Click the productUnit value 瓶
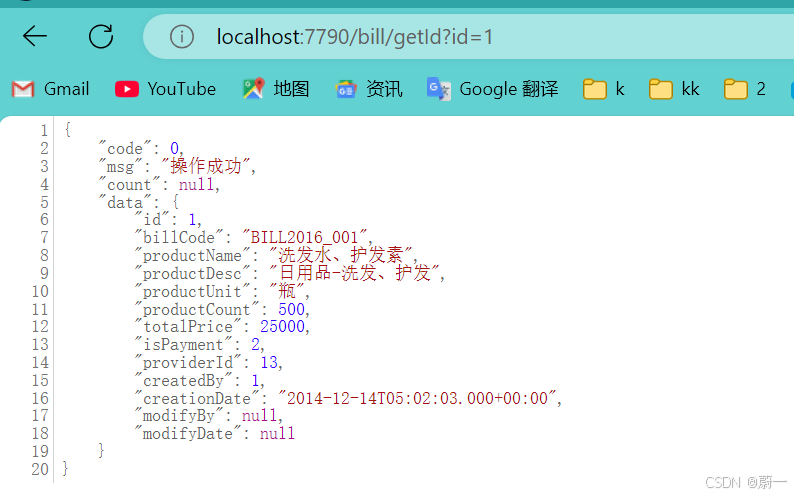 (287, 291)
